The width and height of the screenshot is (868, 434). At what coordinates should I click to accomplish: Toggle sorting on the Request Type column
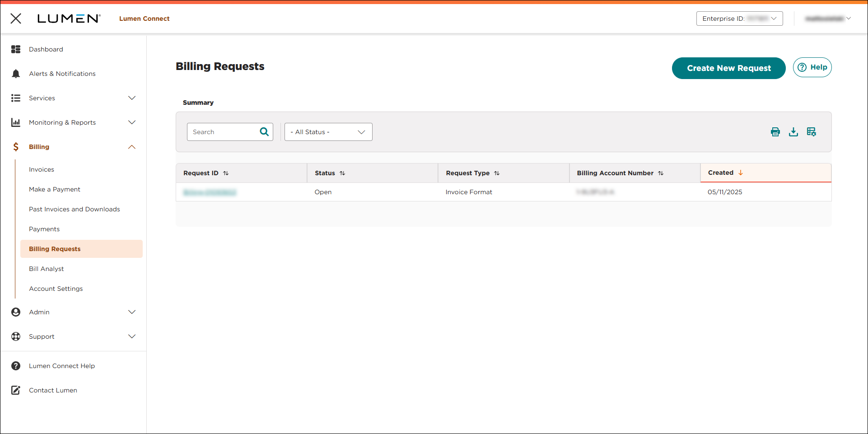click(497, 173)
